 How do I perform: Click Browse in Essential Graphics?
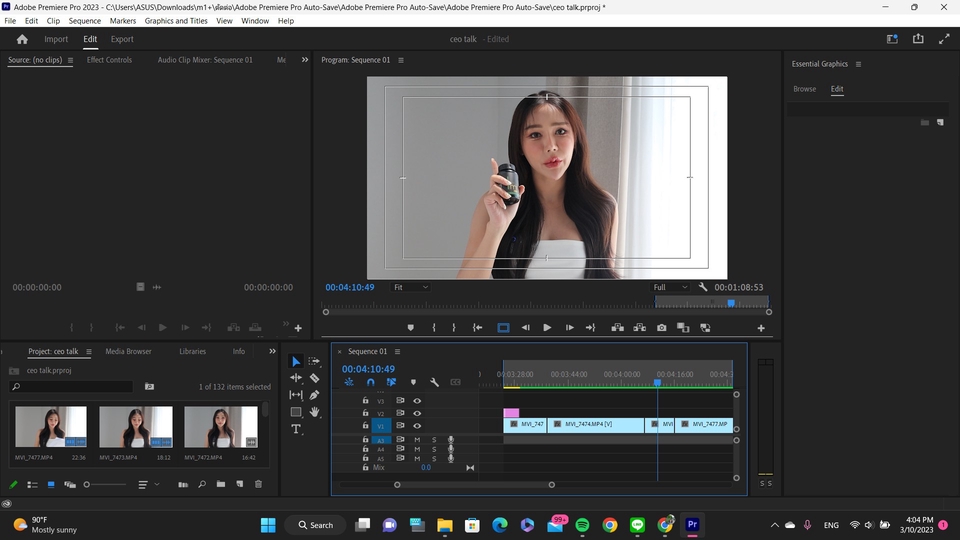tap(804, 89)
